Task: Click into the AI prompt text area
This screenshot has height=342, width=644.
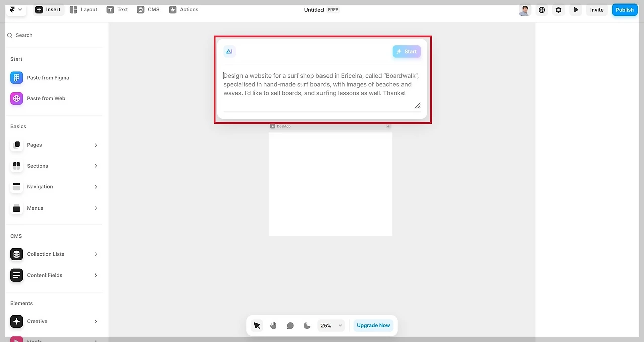Action: (x=321, y=84)
